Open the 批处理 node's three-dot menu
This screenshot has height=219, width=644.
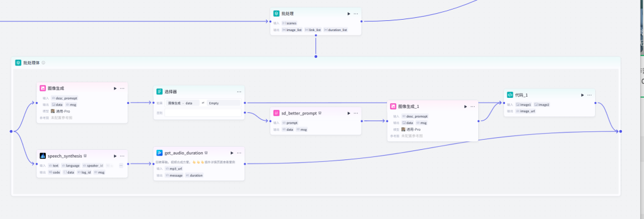355,14
